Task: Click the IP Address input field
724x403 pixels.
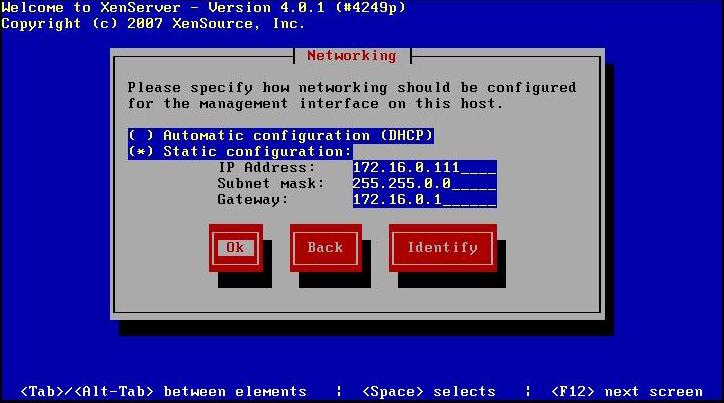Action: (x=424, y=168)
